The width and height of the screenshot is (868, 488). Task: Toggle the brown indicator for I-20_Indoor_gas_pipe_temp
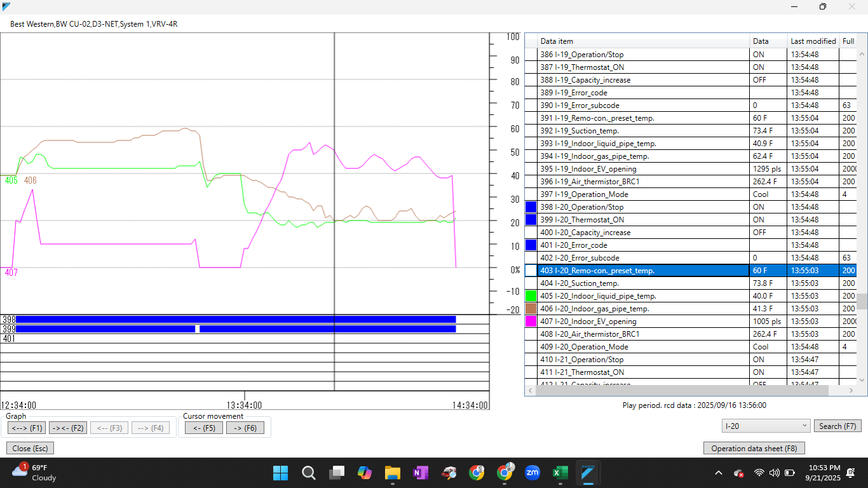pos(531,308)
